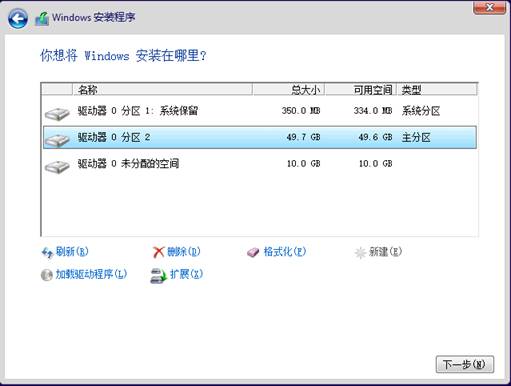Screen dimensions: 511x386
Task: Click the 下一步(N) button
Action: tap(465, 364)
